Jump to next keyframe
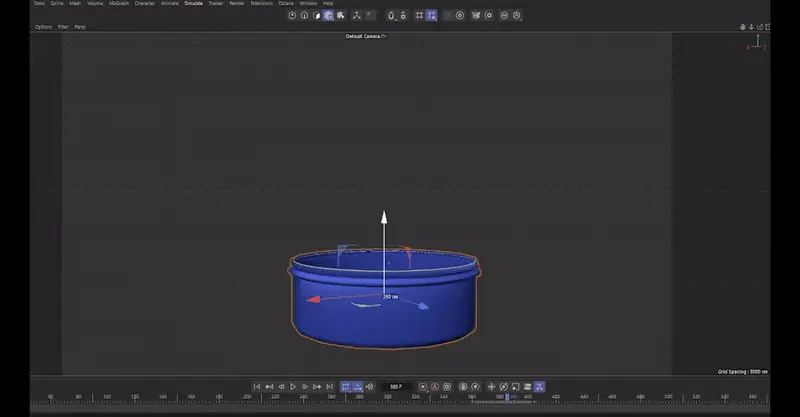 [317, 387]
